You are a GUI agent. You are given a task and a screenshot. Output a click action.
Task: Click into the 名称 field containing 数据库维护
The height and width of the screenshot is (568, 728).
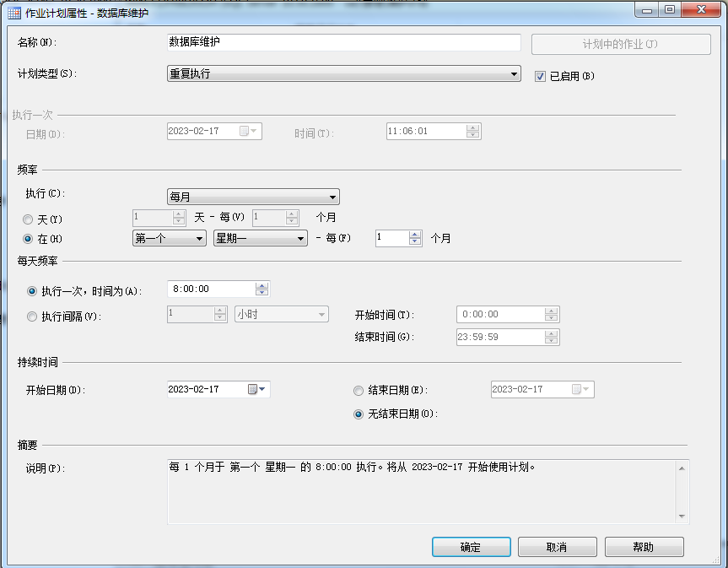click(x=343, y=42)
